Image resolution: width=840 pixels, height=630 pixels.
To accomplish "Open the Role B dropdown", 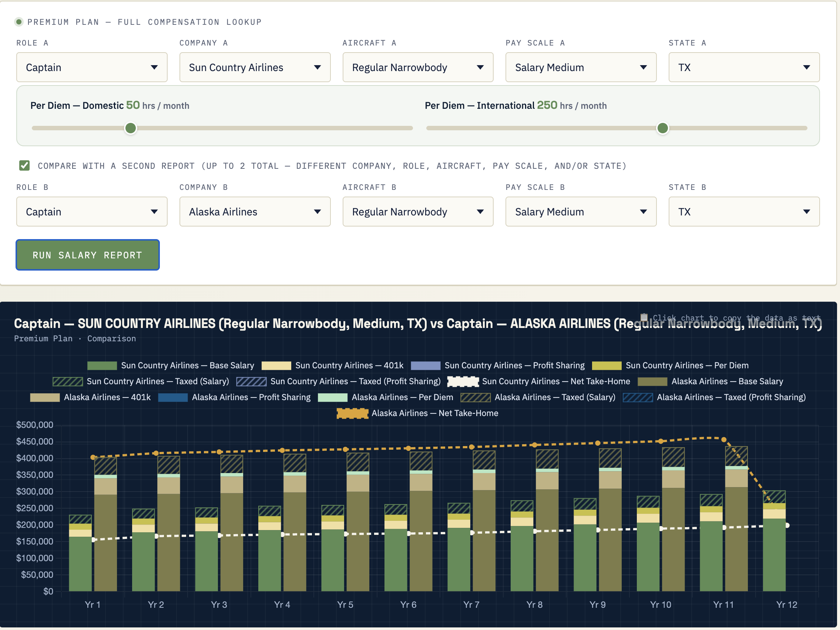I will pyautogui.click(x=91, y=211).
